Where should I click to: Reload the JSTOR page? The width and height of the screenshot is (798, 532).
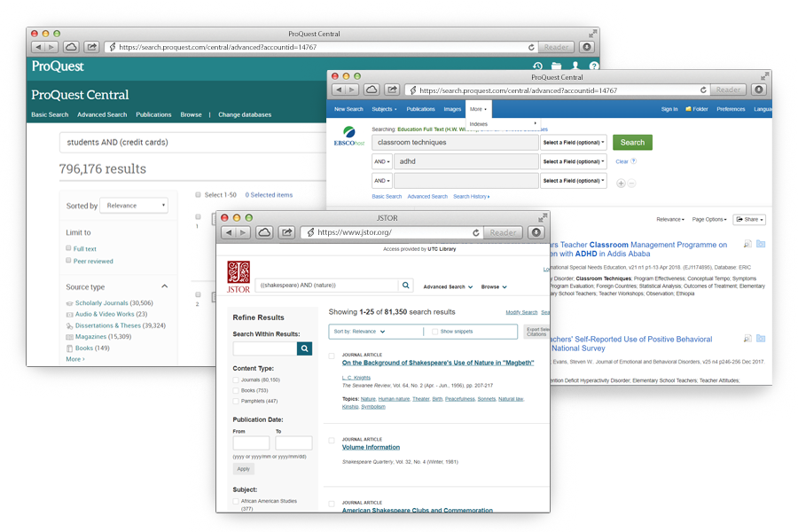pyautogui.click(x=476, y=232)
